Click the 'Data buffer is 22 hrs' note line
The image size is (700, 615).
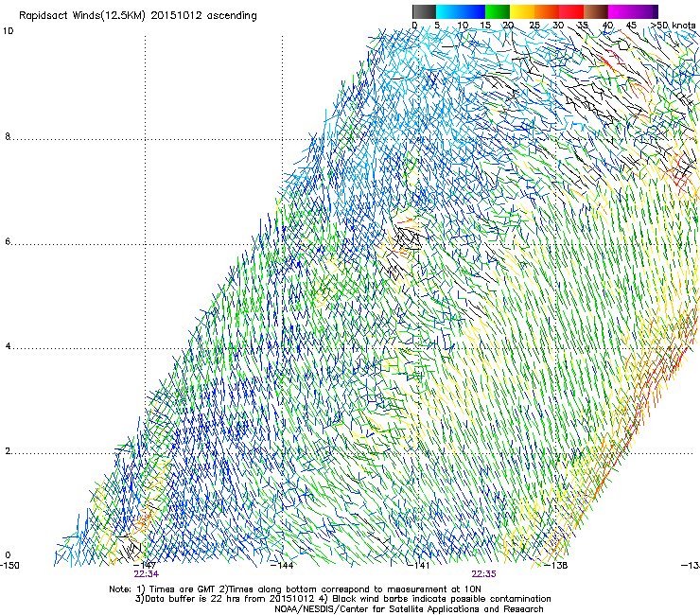(x=343, y=599)
